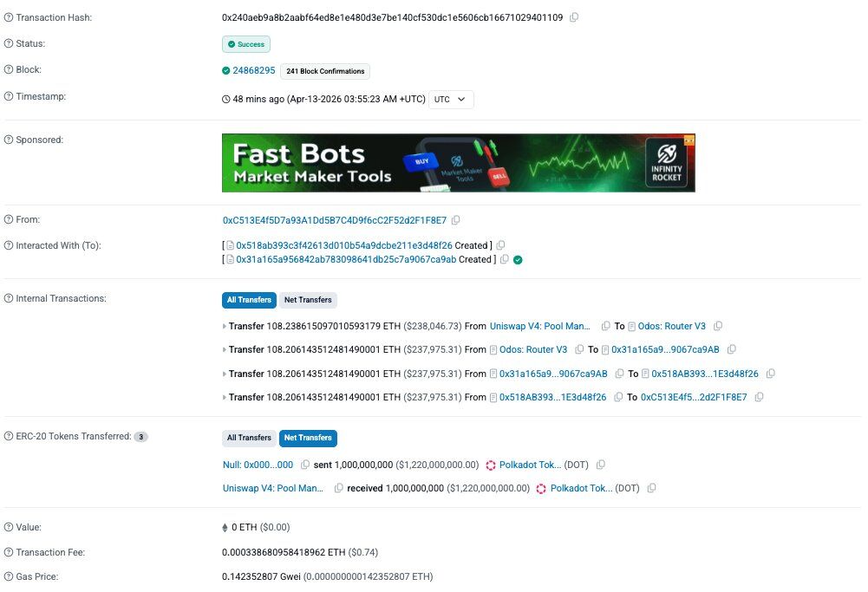Copy the Uniswap V4 Pool Manager address
The width and height of the screenshot is (868, 592).
(604, 326)
